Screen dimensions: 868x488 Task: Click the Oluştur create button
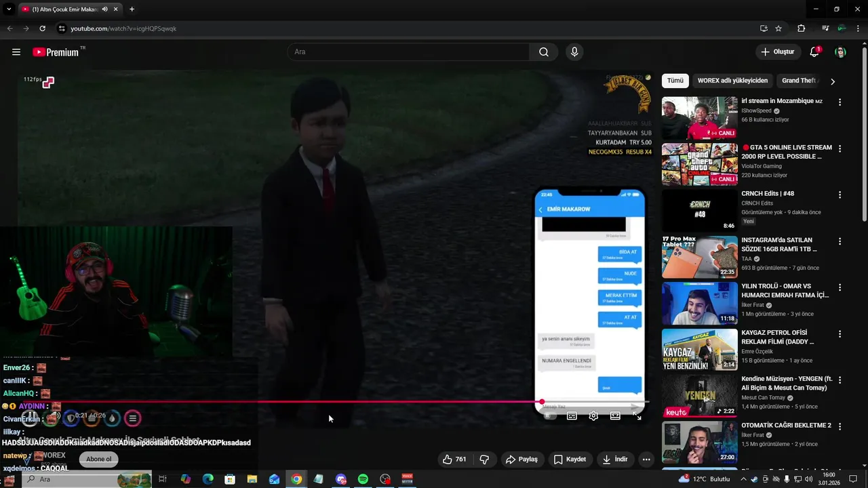(x=777, y=52)
